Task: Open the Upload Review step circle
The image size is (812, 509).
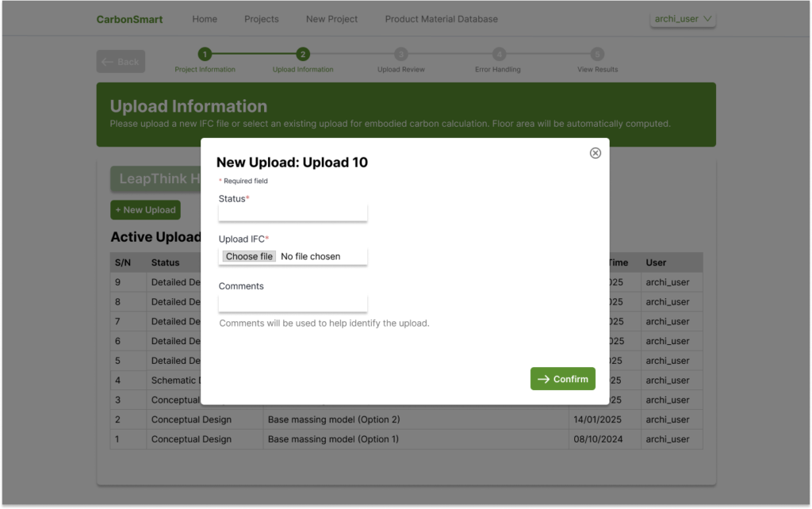Action: (x=401, y=55)
